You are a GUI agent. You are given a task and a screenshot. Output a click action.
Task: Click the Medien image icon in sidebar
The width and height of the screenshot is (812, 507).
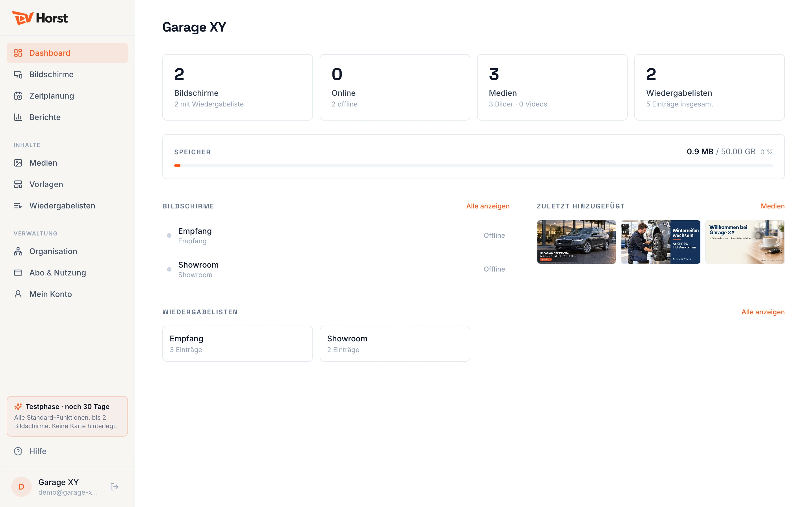pyautogui.click(x=18, y=163)
